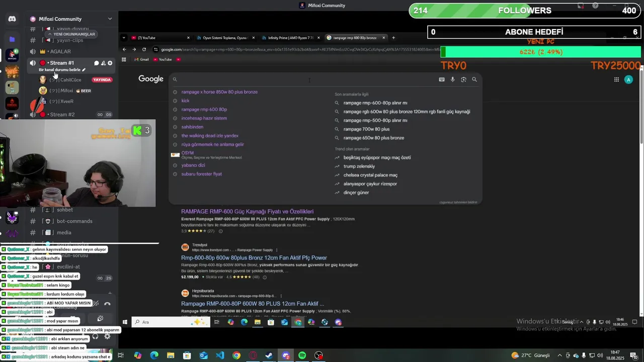Viewport: 644px width, 362px height.
Task: Open Steam from the bottom taskbar
Action: click(269, 355)
